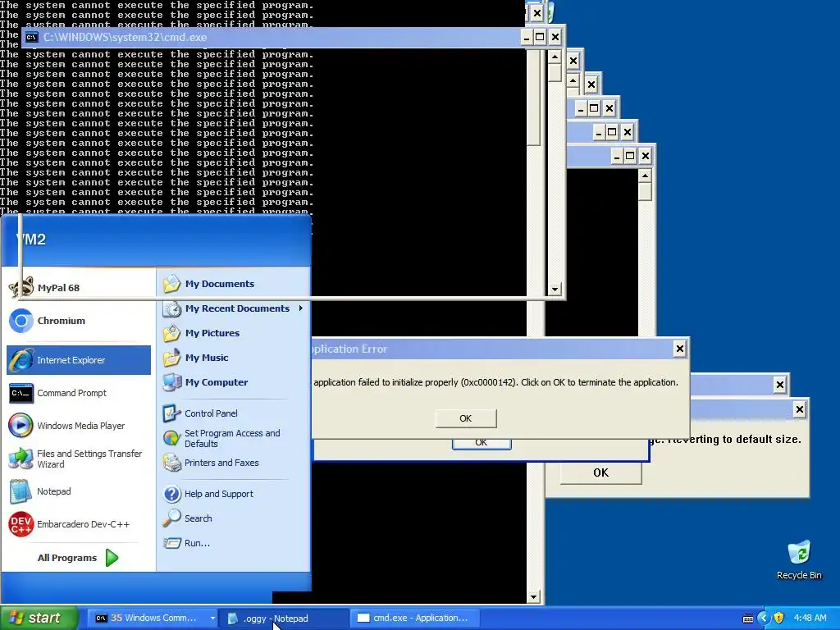Viewport: 840px width, 630px height.
Task: Click OK in reverting to default size dialog
Action: pos(601,472)
